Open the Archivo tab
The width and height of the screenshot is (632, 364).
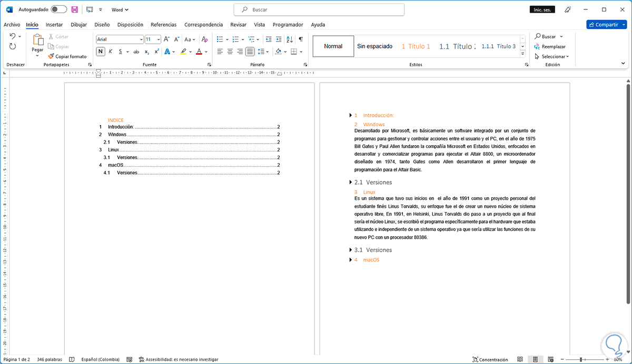pyautogui.click(x=12, y=24)
